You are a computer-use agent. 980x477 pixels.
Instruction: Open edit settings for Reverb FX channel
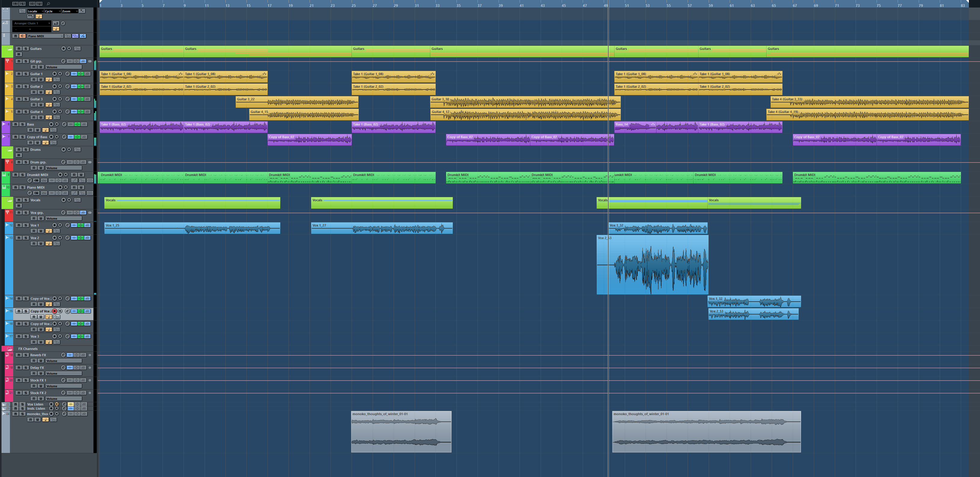63,355
